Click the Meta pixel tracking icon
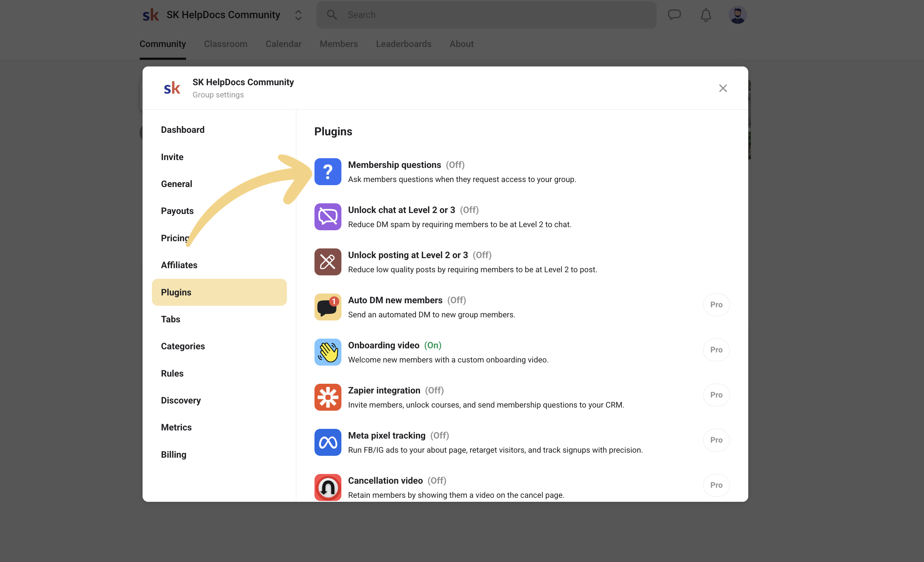 pyautogui.click(x=328, y=442)
